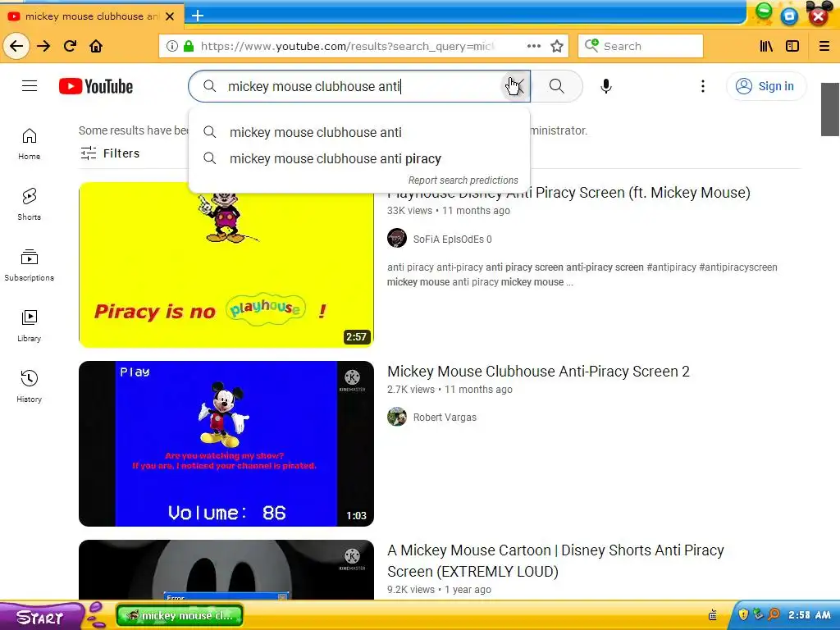Go forward with the browser forward arrow
This screenshot has height=630, width=840.
point(43,46)
